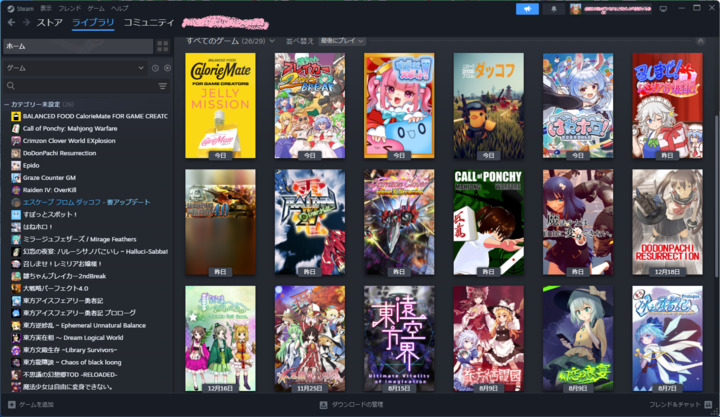Open 幻想の夜宴 Koishi cover thumbnail
Viewport: 720px width, 417px height.
[578, 339]
